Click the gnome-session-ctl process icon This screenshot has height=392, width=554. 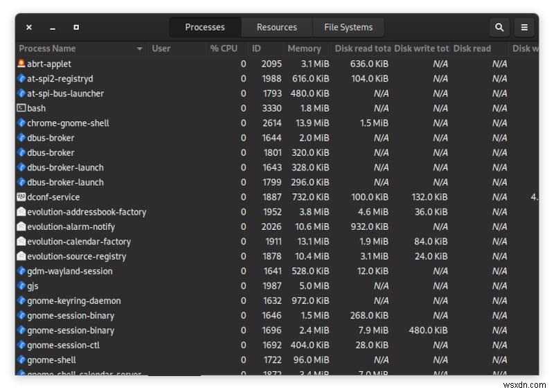coord(21,345)
